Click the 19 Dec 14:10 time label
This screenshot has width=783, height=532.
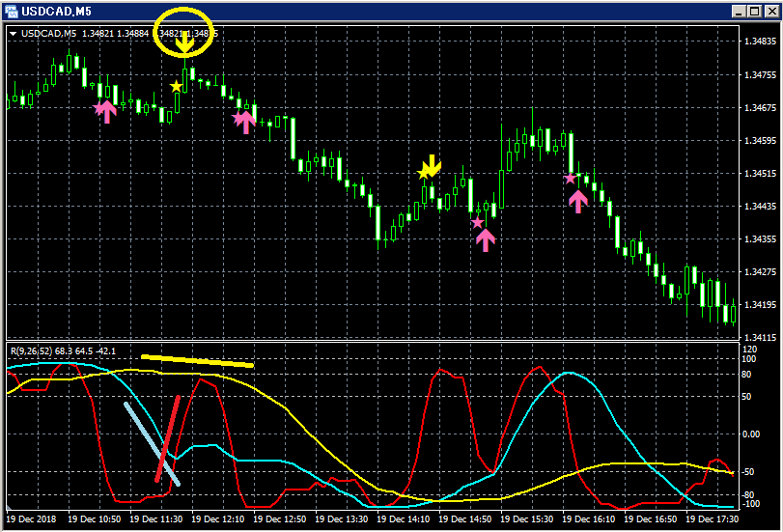pyautogui.click(x=404, y=519)
